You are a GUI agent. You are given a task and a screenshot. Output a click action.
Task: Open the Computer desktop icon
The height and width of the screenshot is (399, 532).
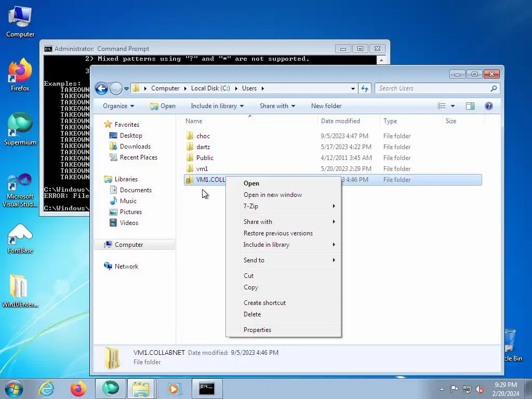tap(20, 22)
